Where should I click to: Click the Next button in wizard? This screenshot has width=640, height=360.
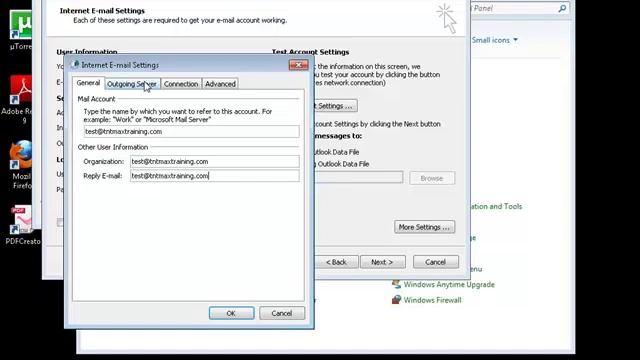click(x=382, y=262)
